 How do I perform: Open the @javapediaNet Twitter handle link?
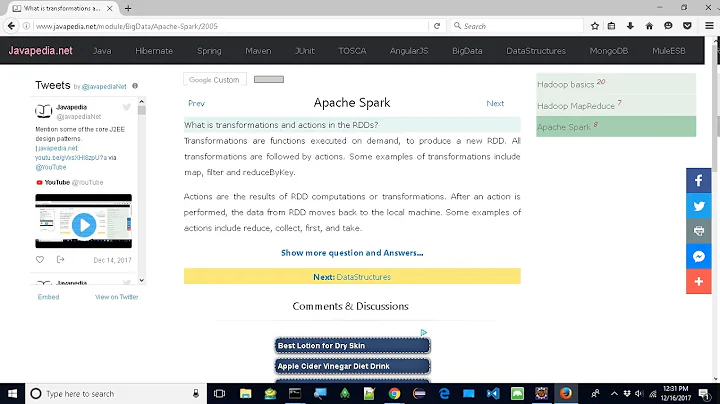(x=104, y=86)
